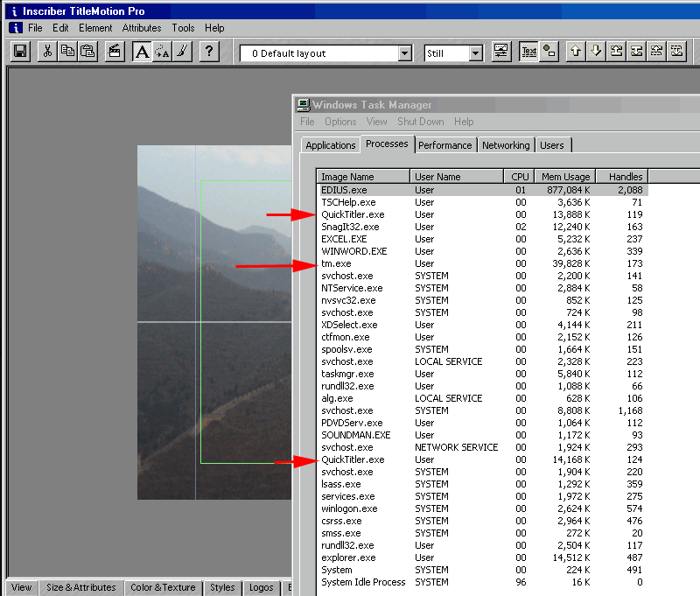
Task: Switch to the Performance tab
Action: click(x=445, y=145)
